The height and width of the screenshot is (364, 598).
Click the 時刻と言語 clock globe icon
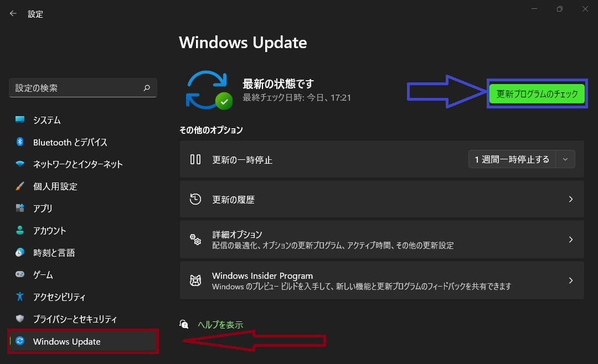tap(20, 252)
